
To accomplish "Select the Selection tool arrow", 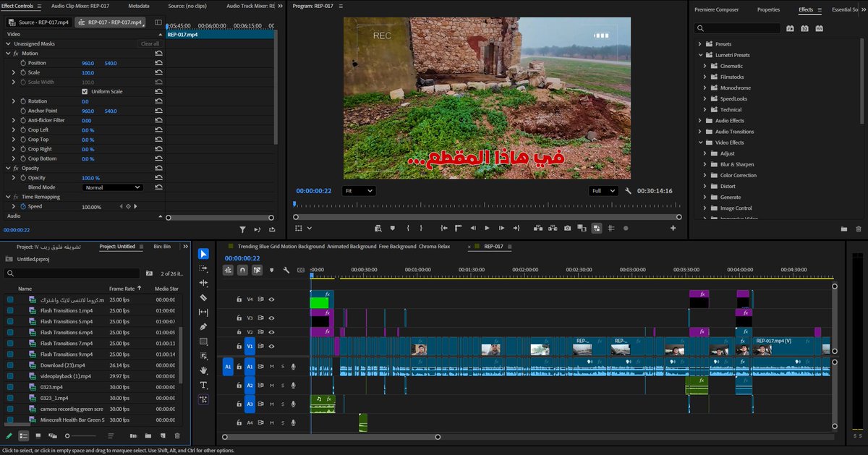I will [x=203, y=253].
